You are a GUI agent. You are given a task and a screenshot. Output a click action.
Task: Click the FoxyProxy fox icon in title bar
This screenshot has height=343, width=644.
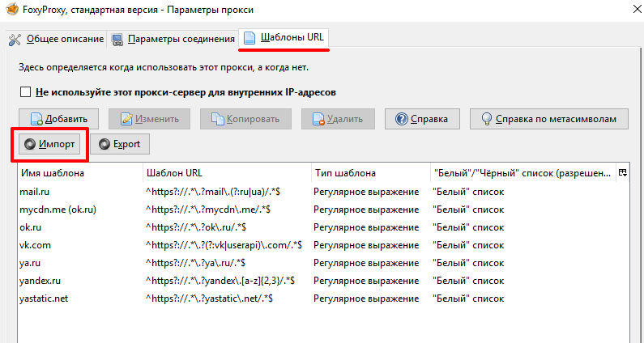click(x=13, y=10)
